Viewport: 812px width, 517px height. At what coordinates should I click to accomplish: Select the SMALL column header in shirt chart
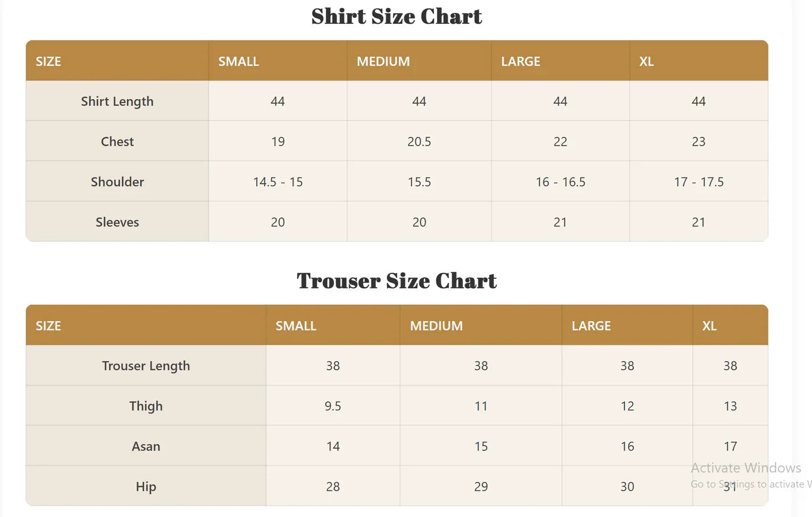pyautogui.click(x=238, y=61)
